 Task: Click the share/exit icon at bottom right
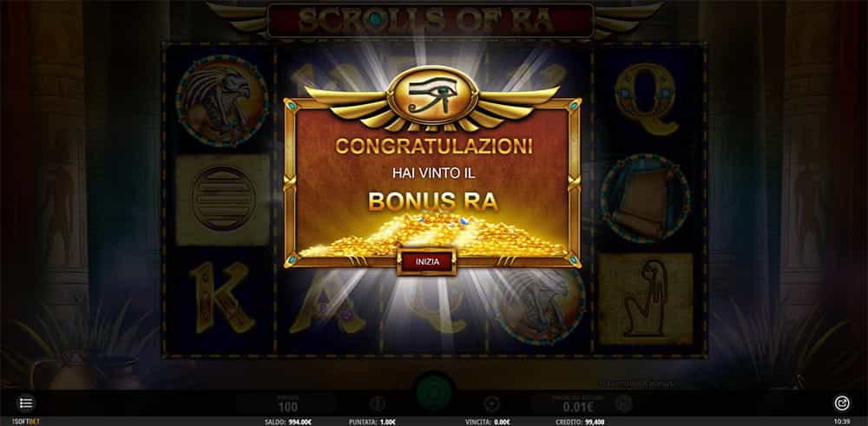point(841,403)
